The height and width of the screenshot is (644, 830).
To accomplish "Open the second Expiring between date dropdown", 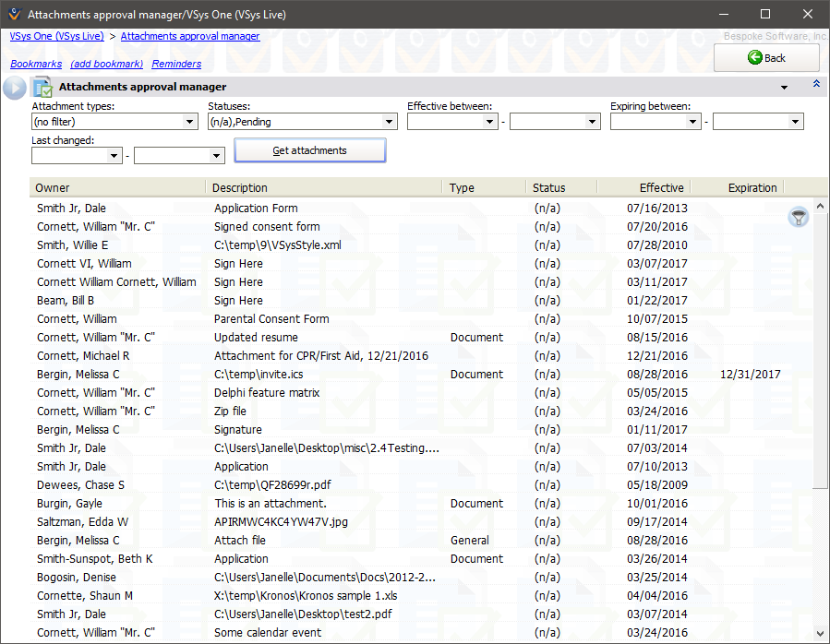I will pos(795,122).
